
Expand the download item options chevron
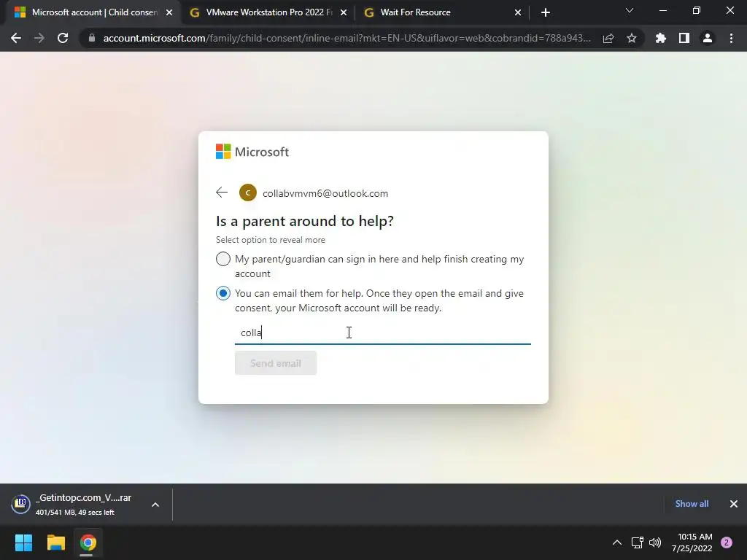[155, 505]
